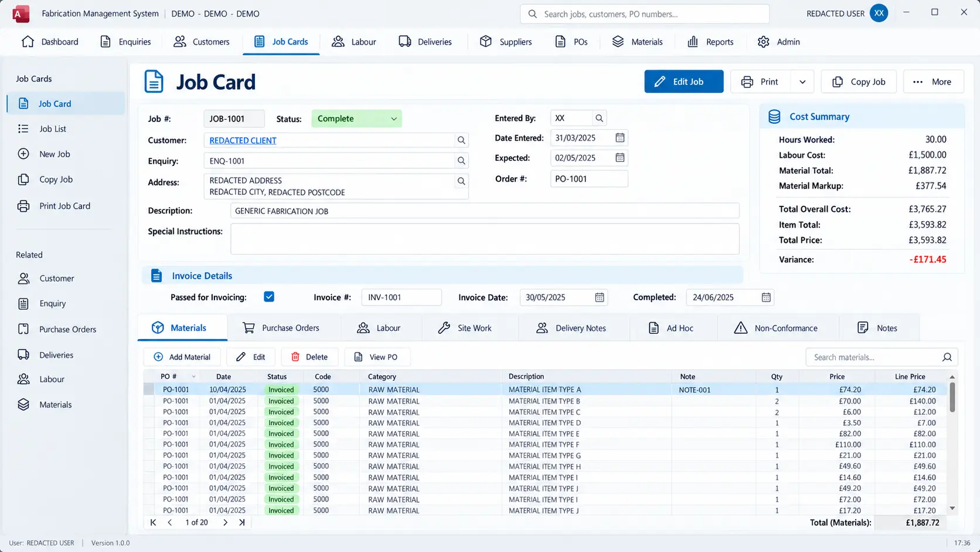Click the Entered By lookup magnifier
The height and width of the screenshot is (552, 980).
[599, 118]
